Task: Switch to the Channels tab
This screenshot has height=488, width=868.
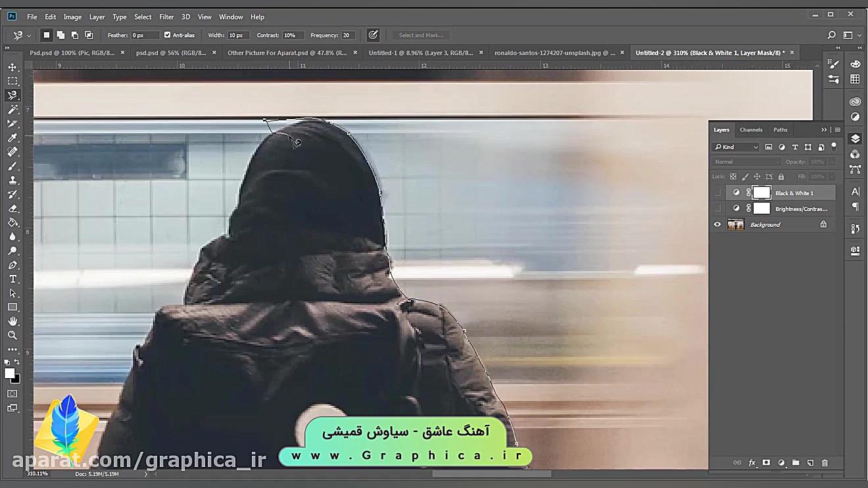Action: click(x=751, y=130)
